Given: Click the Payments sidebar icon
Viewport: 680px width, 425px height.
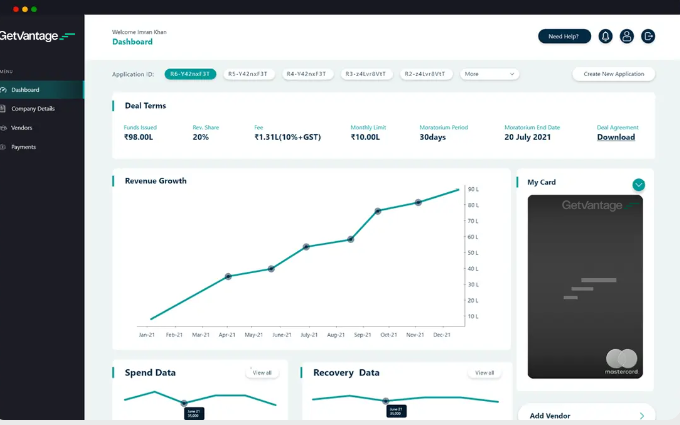Looking at the screenshot, I should [4, 147].
